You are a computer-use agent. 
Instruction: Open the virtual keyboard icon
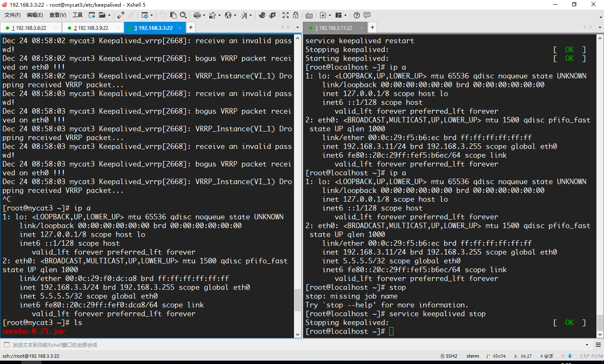point(309,15)
